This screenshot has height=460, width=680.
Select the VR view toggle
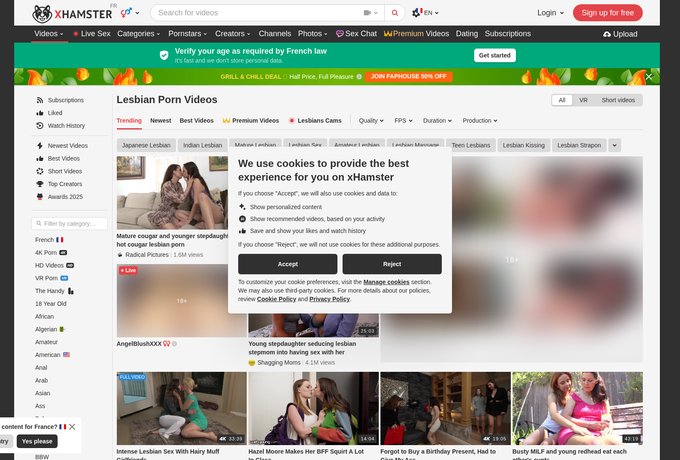point(583,100)
